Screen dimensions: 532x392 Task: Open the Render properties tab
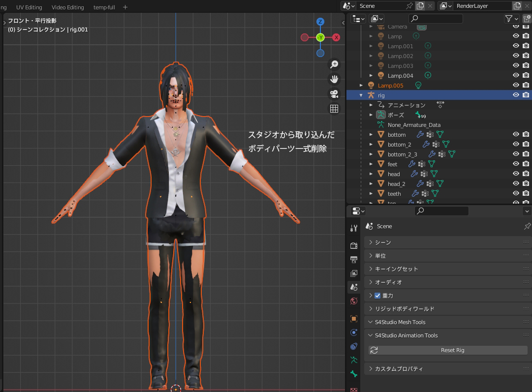353,245
